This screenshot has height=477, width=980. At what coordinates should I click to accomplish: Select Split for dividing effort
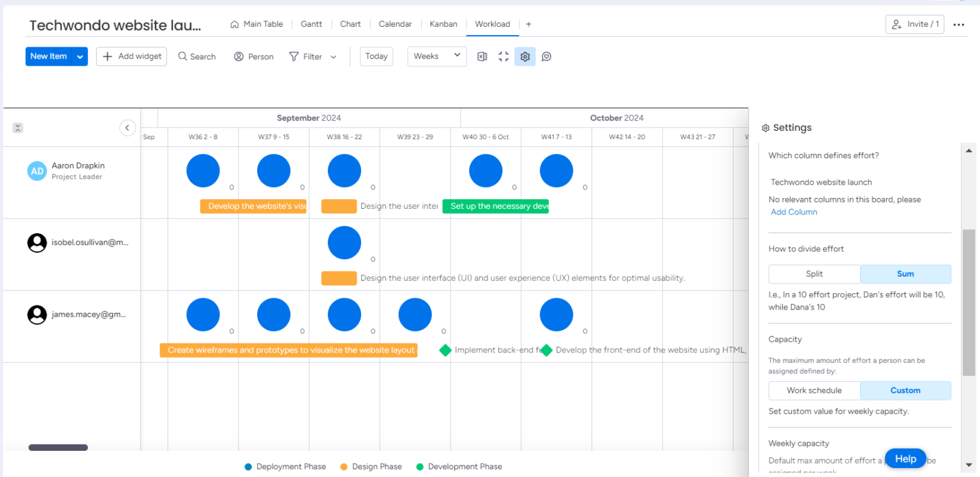(814, 273)
